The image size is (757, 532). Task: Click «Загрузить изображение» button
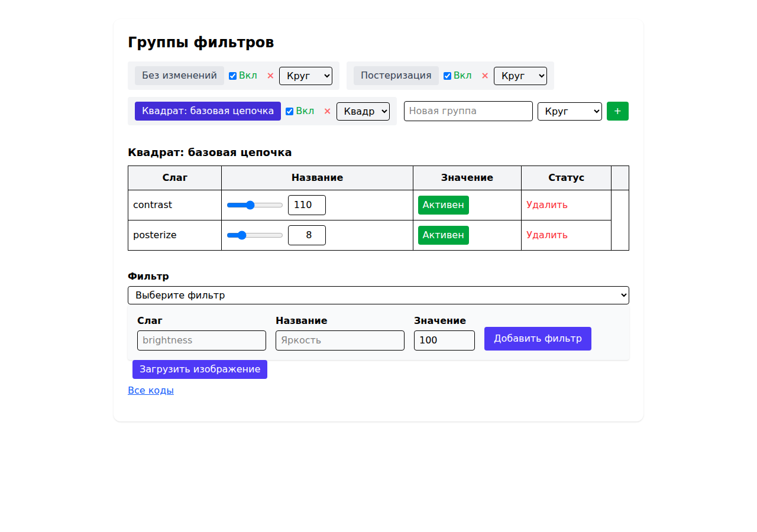[200, 369]
